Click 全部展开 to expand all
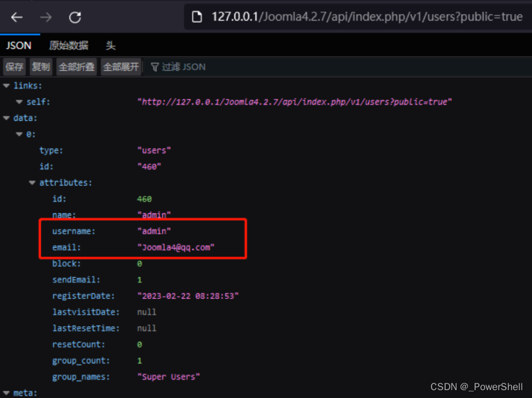 (x=121, y=67)
